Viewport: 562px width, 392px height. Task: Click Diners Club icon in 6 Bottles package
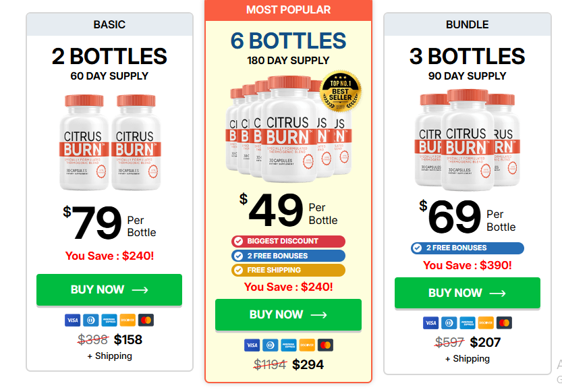(270, 345)
